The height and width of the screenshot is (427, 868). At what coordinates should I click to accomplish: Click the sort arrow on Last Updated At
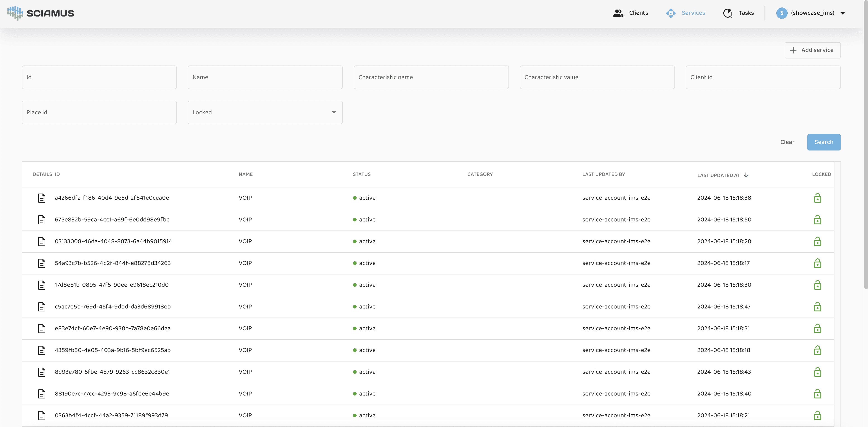[746, 175]
